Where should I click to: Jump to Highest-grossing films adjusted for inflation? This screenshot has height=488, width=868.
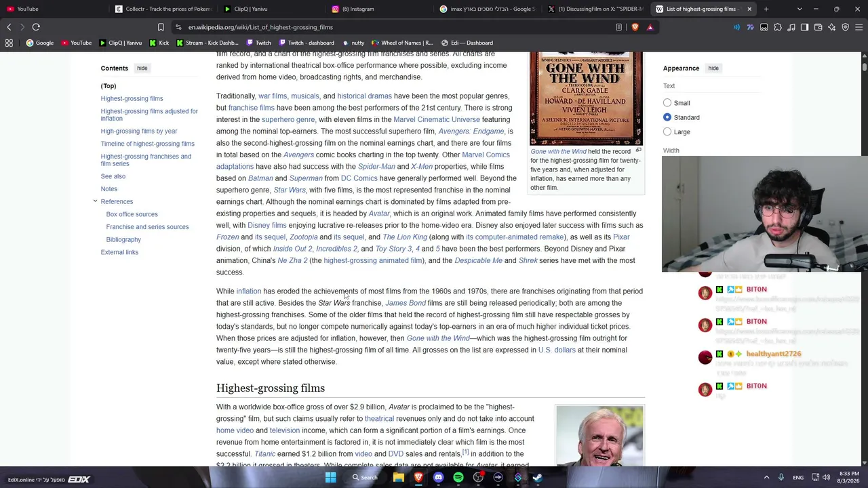(149, 115)
